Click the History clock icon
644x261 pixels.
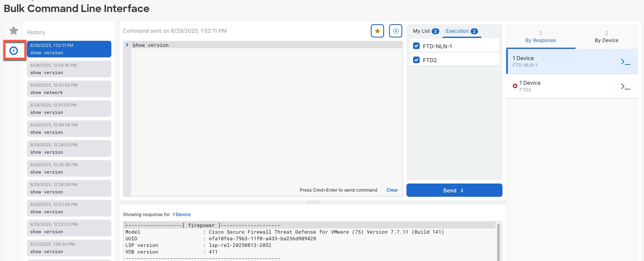13,51
